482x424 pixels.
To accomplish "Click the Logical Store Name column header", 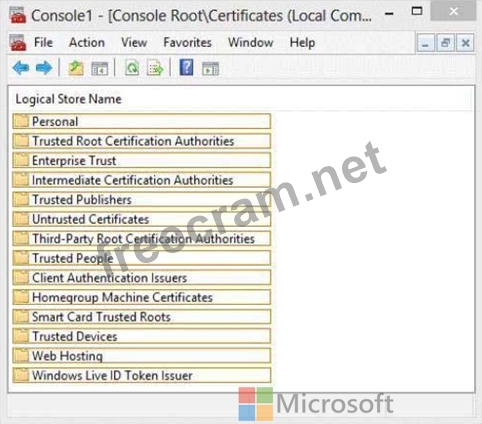I will coord(68,99).
